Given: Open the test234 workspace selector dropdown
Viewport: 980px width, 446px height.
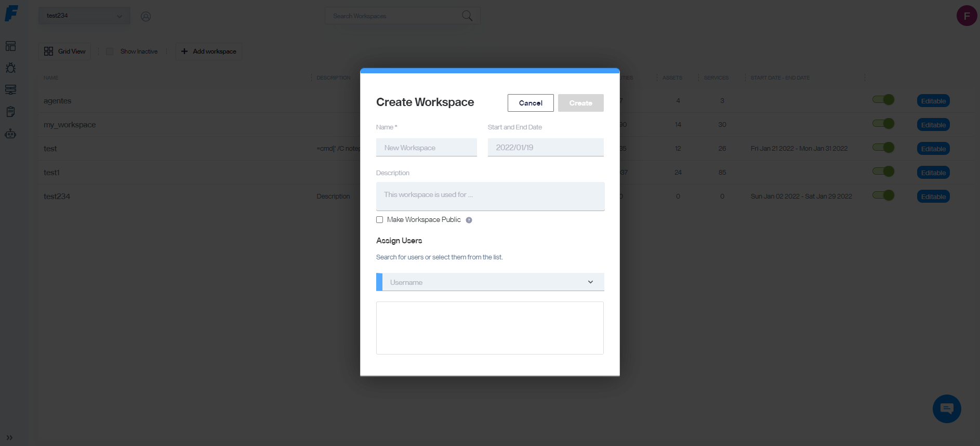Looking at the screenshot, I should click(x=84, y=16).
